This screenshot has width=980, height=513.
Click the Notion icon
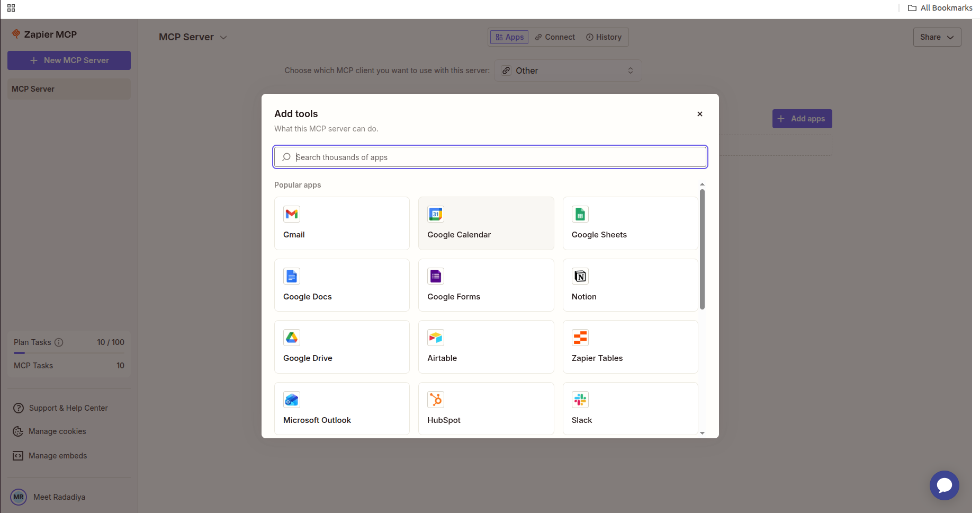click(x=580, y=276)
